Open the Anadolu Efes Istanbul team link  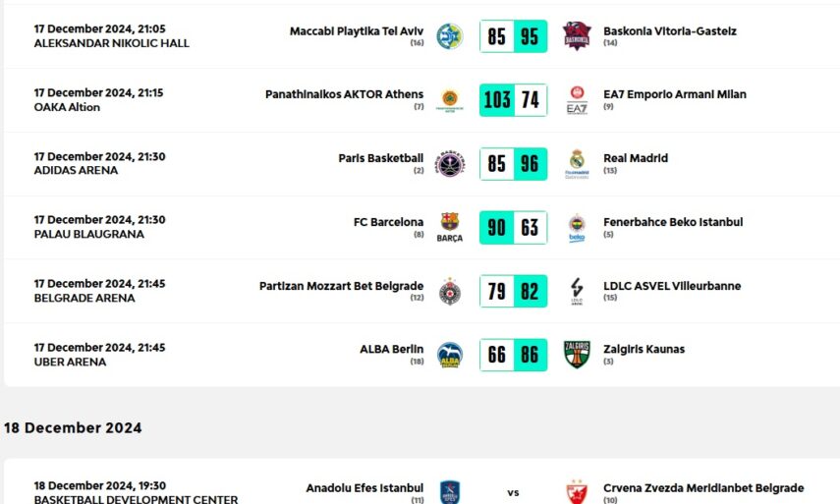(364, 488)
